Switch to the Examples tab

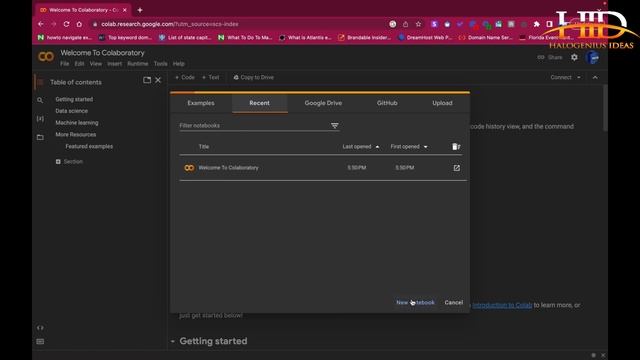pos(201,103)
